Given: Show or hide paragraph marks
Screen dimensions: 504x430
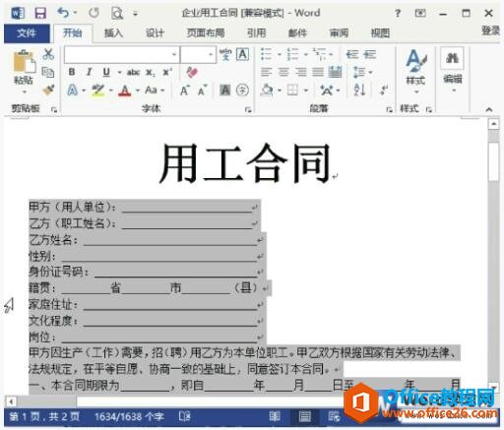Looking at the screenshot, I should click(384, 90).
